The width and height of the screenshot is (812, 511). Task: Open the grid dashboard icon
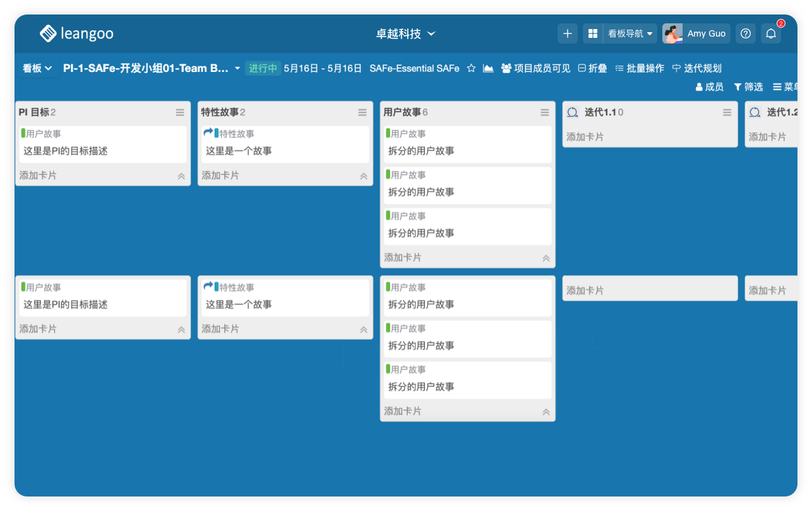tap(593, 33)
